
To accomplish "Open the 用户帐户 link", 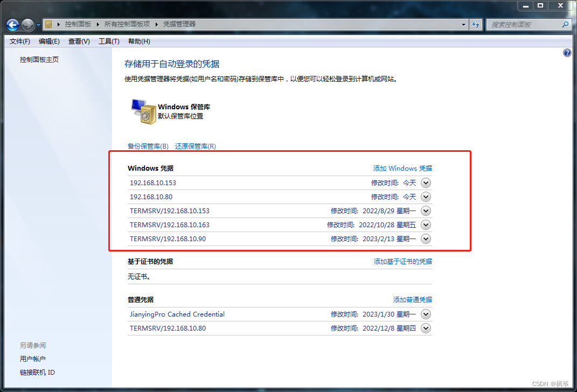I will click(33, 359).
